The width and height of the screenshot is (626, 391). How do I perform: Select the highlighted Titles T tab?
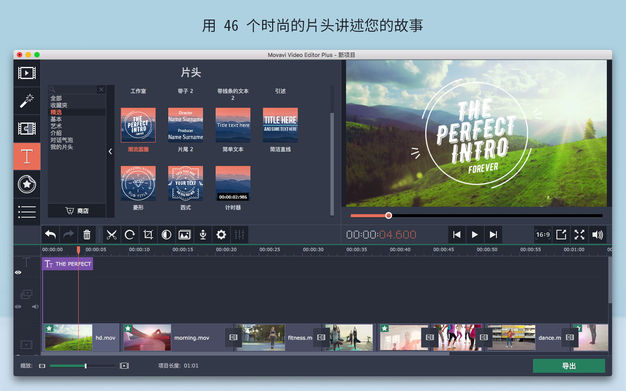tap(27, 156)
